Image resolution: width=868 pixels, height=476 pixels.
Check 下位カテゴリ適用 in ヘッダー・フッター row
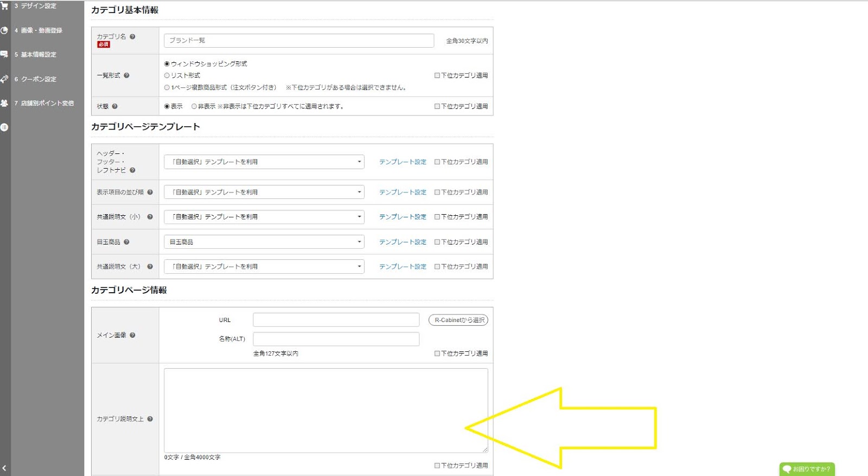coord(437,162)
